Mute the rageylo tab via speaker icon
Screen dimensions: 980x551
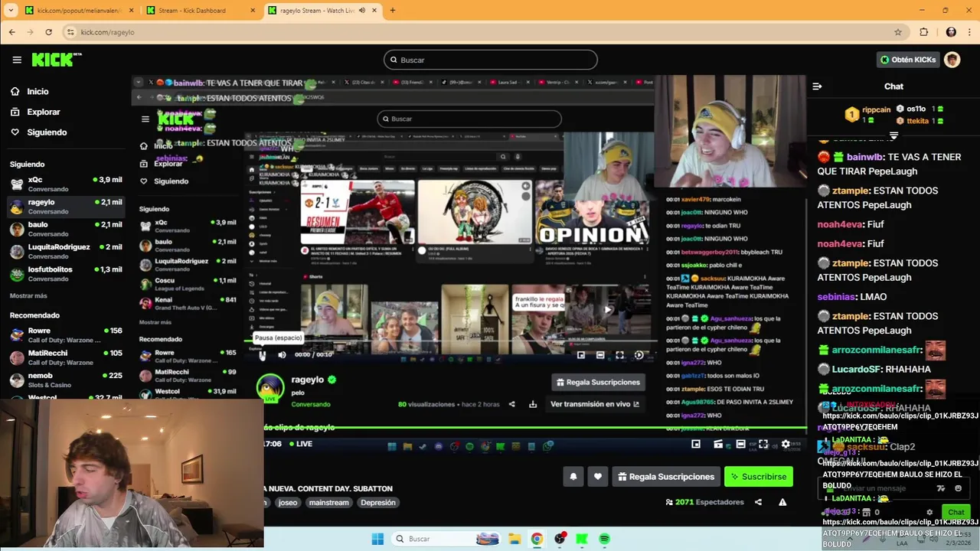tap(362, 11)
